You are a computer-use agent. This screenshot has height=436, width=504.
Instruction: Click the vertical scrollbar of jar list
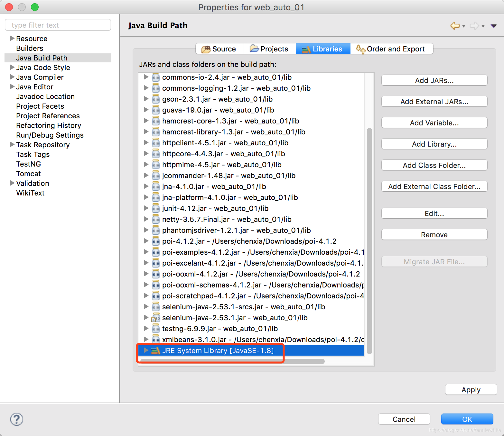[x=369, y=241]
